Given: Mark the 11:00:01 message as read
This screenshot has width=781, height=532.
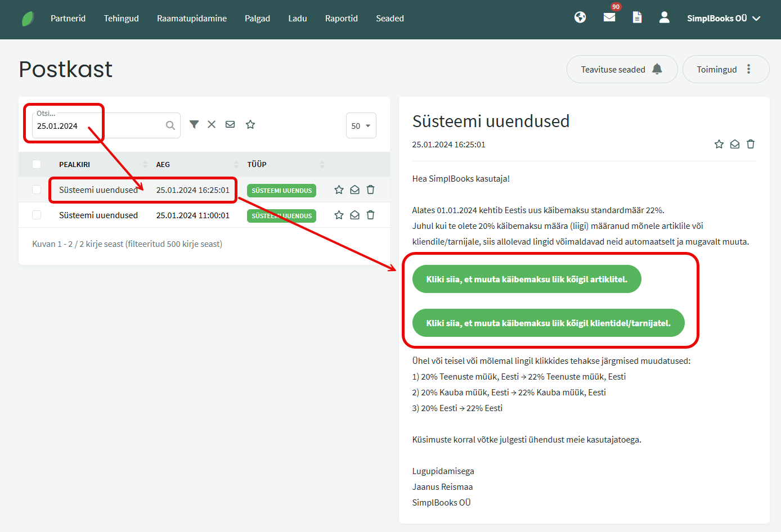Looking at the screenshot, I should pos(354,215).
